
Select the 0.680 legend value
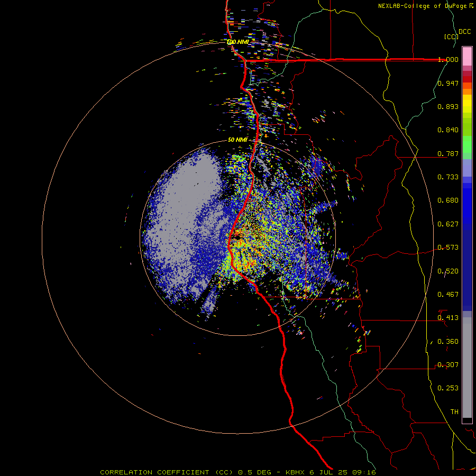point(448,200)
